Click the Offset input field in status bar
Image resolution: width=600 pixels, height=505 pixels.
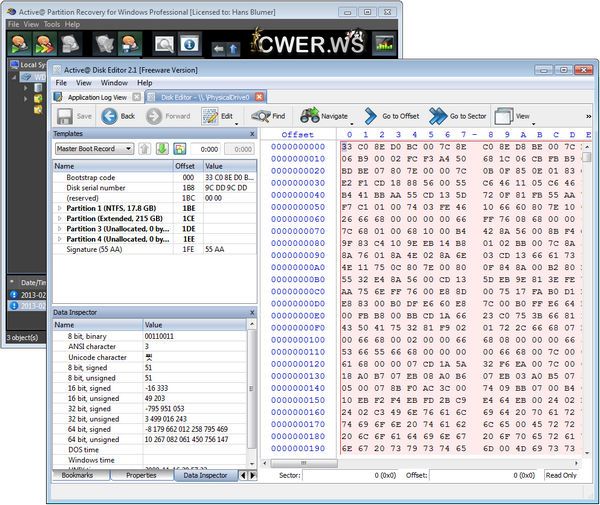point(483,475)
